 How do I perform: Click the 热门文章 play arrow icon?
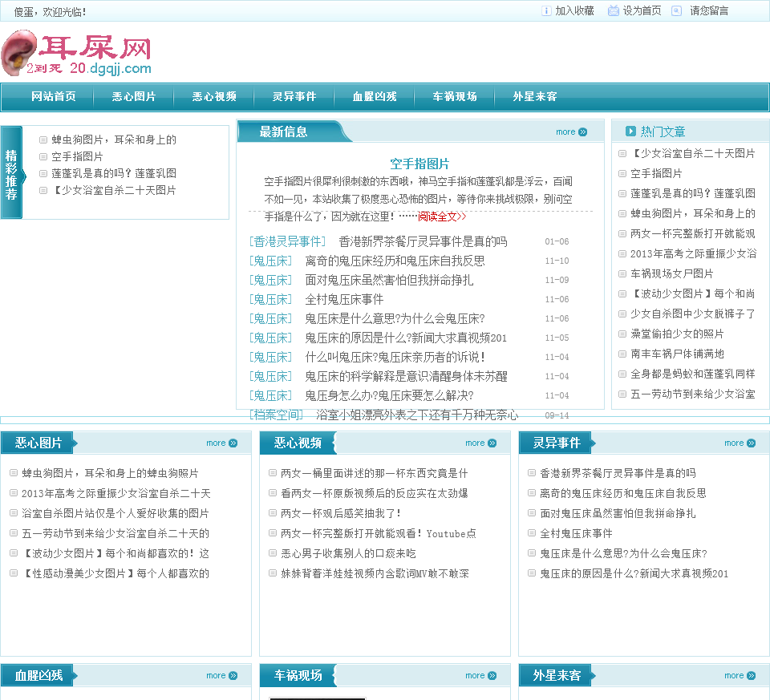tap(630, 131)
